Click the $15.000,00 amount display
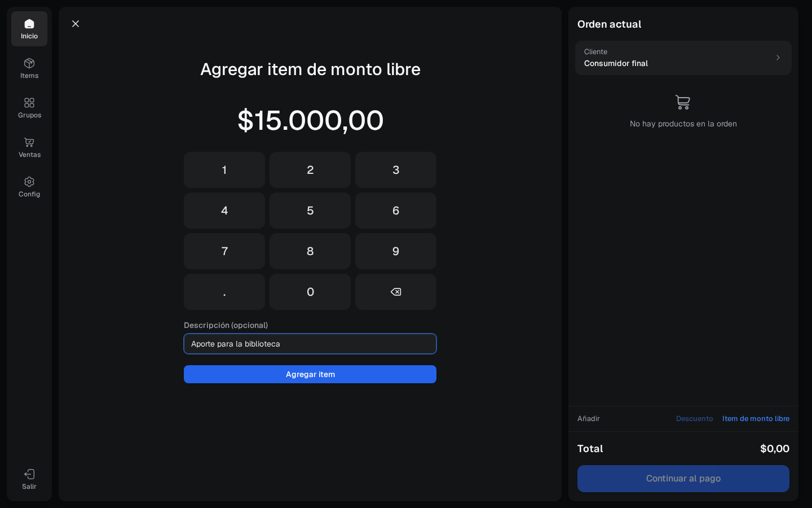The width and height of the screenshot is (812, 508). (x=310, y=120)
